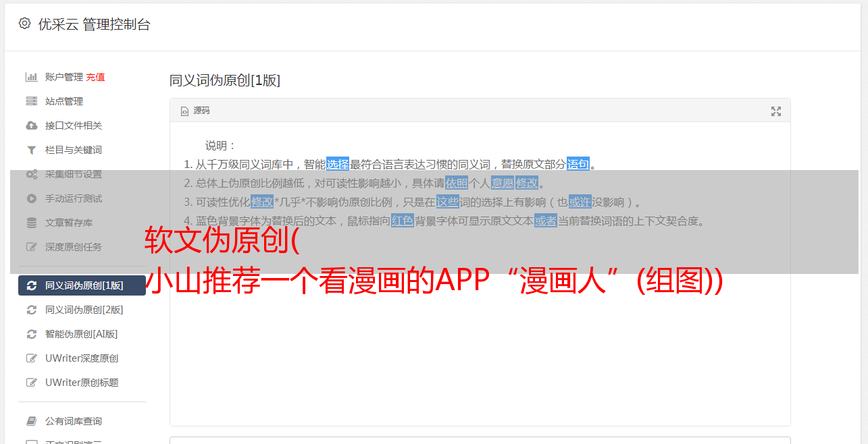Open UWriter原创标题 page
The width and height of the screenshot is (868, 444).
[82, 383]
